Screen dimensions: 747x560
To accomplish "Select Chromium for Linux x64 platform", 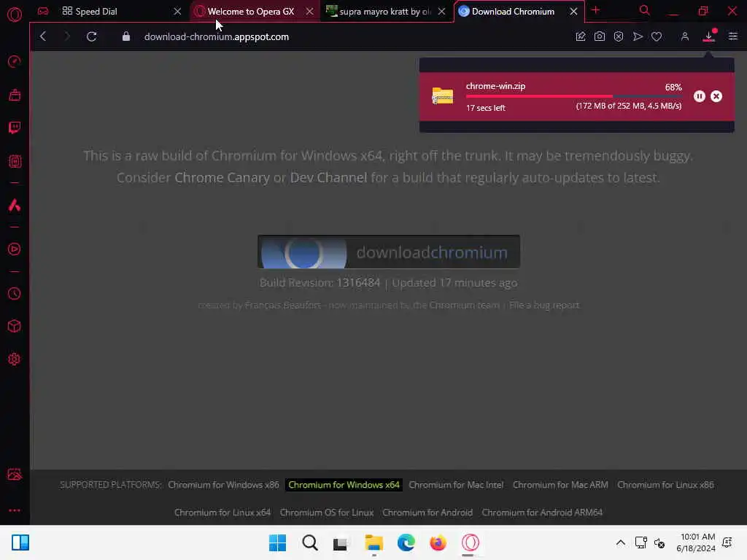I will (222, 513).
